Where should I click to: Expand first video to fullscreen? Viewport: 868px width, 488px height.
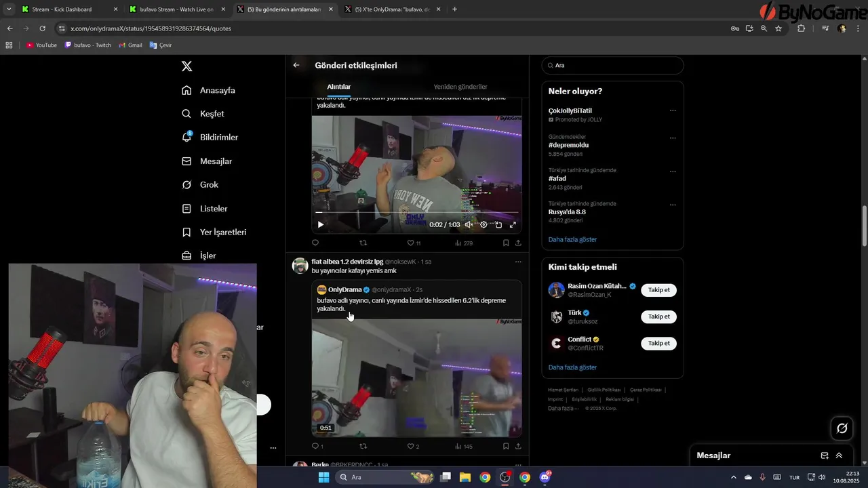(x=513, y=224)
